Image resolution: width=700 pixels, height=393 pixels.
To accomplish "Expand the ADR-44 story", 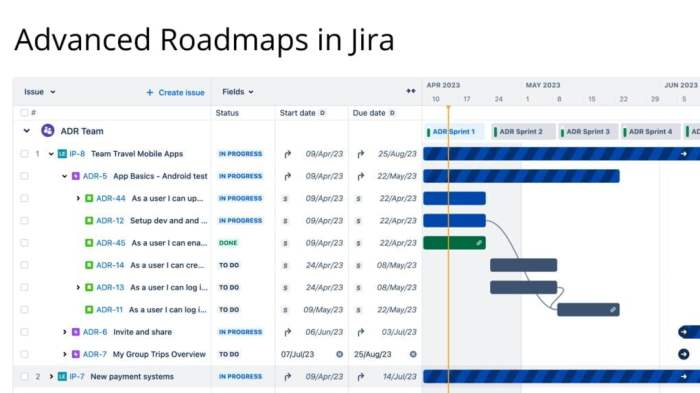I will click(78, 198).
